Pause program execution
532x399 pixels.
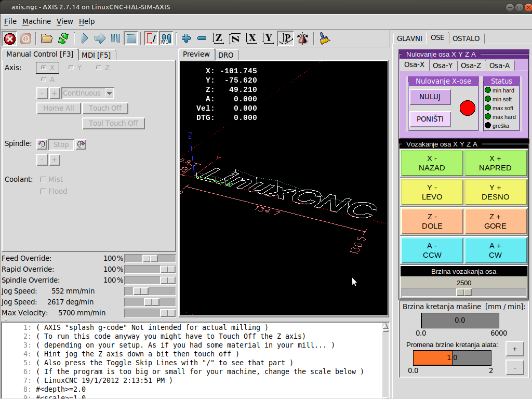pos(115,38)
